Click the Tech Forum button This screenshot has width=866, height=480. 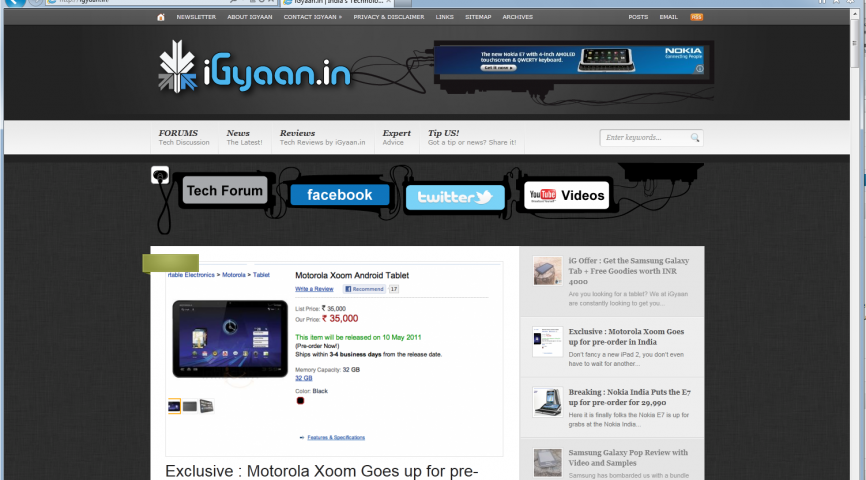[x=225, y=191]
